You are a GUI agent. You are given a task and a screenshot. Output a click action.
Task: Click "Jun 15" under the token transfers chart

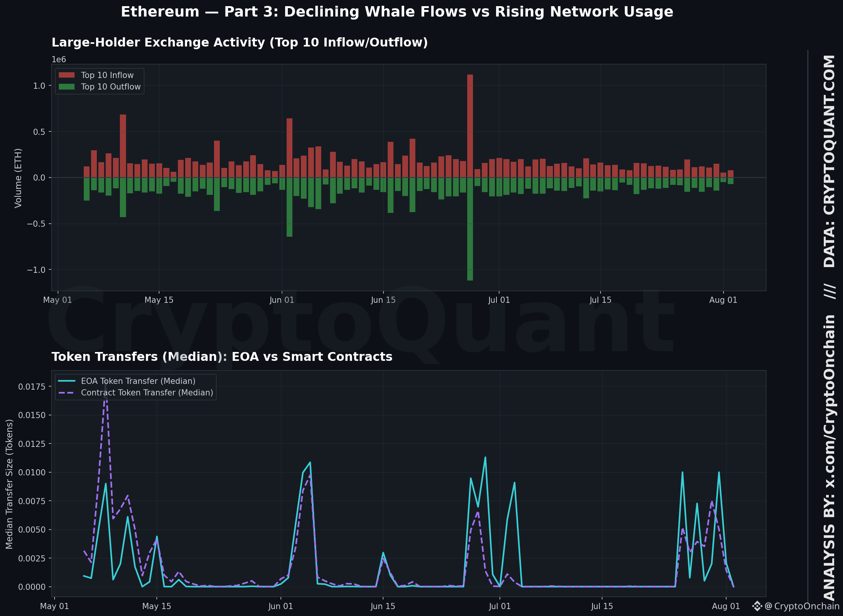[383, 606]
